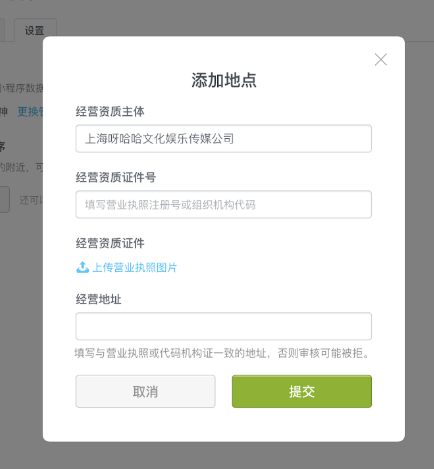434x469 pixels.
Task: Click the 经营资质证件号 license number field
Action: [224, 205]
